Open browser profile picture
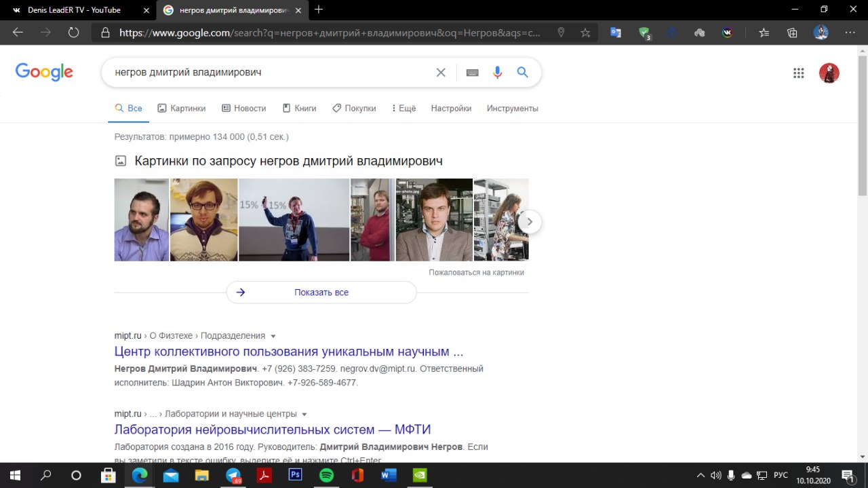 821,33
